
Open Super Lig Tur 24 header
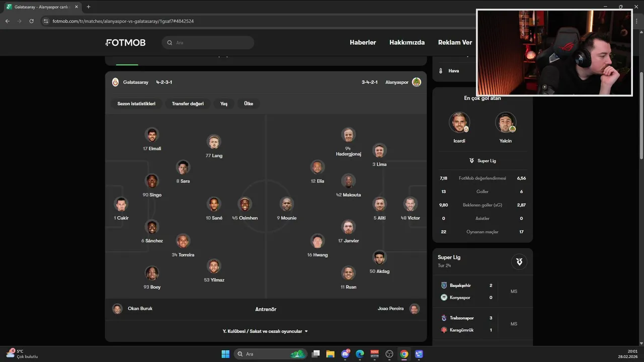tap(482, 261)
